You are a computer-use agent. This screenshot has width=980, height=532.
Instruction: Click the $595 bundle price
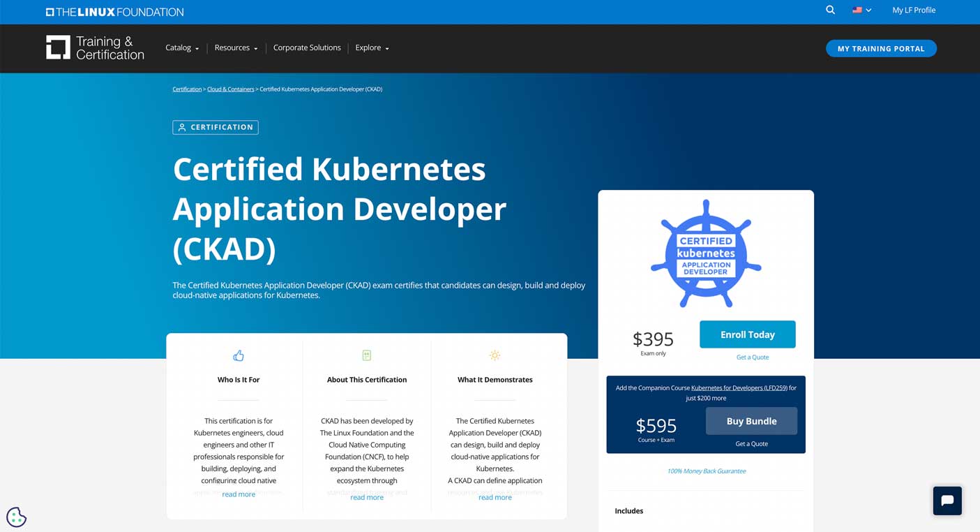[656, 425]
